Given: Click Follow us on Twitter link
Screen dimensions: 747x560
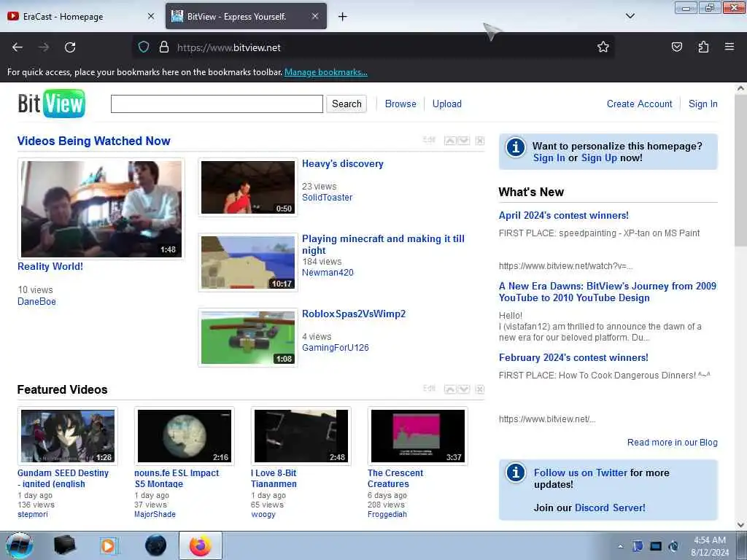Looking at the screenshot, I should (580, 472).
